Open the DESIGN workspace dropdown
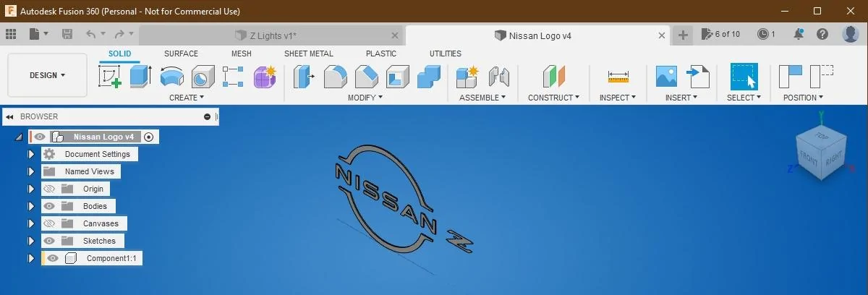Screen dimensions: 868x295 (x=47, y=75)
